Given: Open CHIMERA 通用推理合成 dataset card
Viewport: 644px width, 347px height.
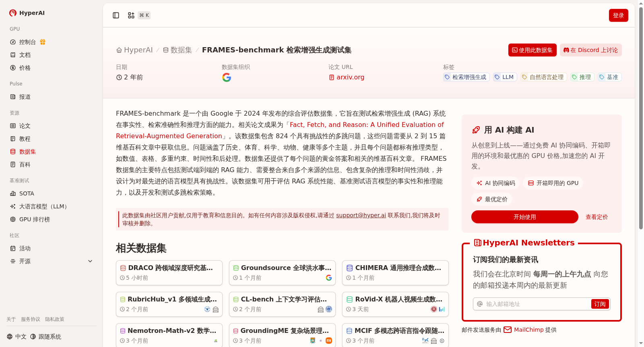Looking at the screenshot, I should [395, 273].
